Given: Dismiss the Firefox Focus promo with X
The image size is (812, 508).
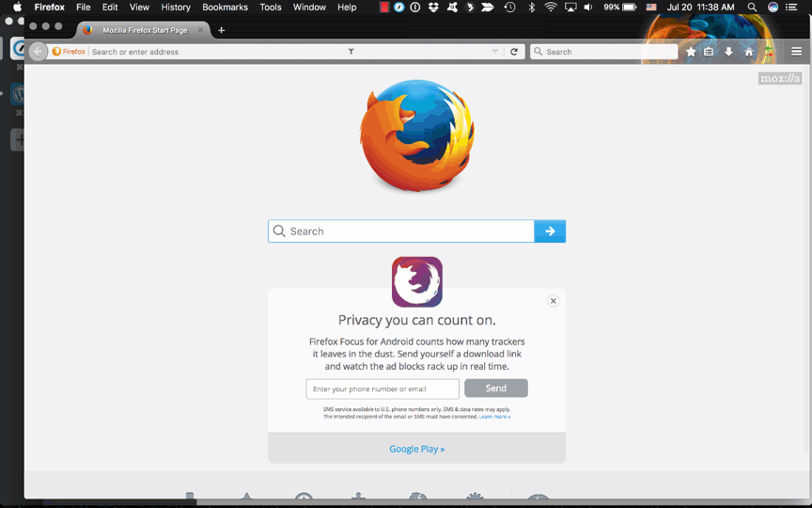Looking at the screenshot, I should tap(553, 301).
